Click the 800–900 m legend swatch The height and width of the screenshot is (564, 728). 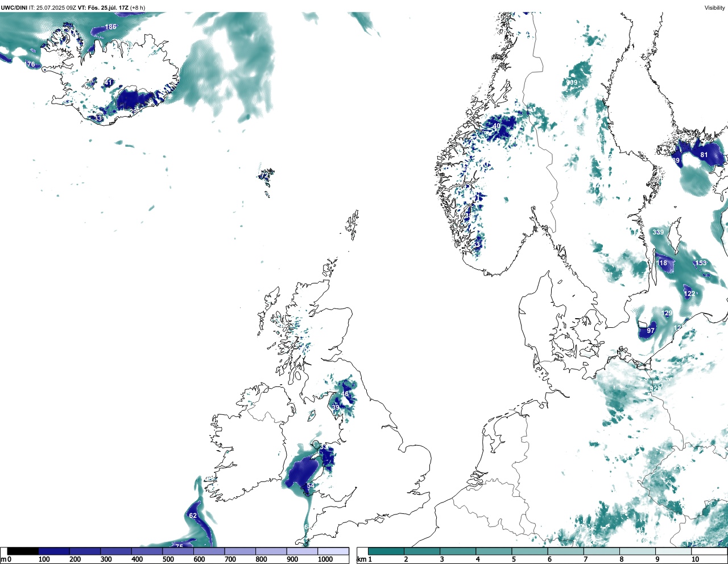pyautogui.click(x=271, y=551)
